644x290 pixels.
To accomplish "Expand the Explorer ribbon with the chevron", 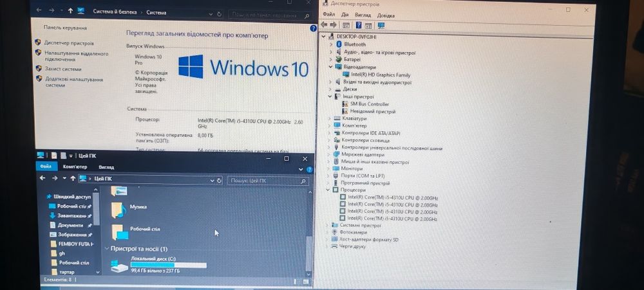I will (x=301, y=169).
